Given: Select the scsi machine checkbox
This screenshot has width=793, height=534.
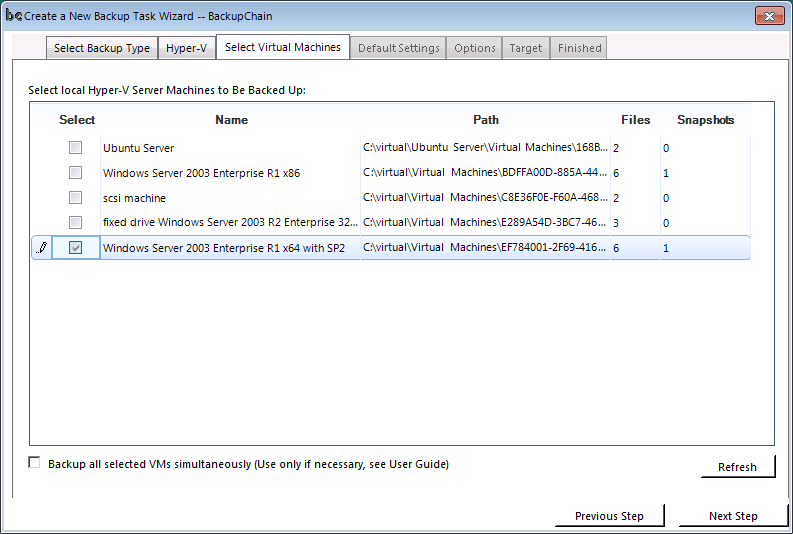Looking at the screenshot, I should pyautogui.click(x=75, y=197).
